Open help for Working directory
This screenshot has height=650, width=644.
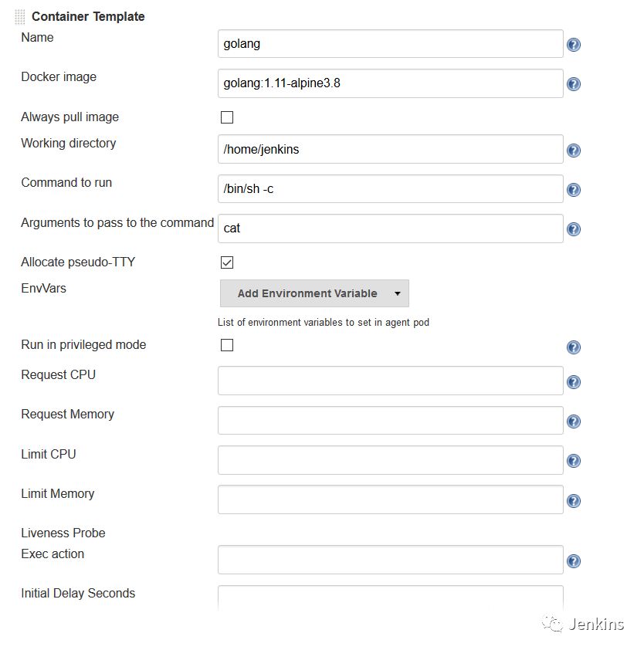coord(573,150)
